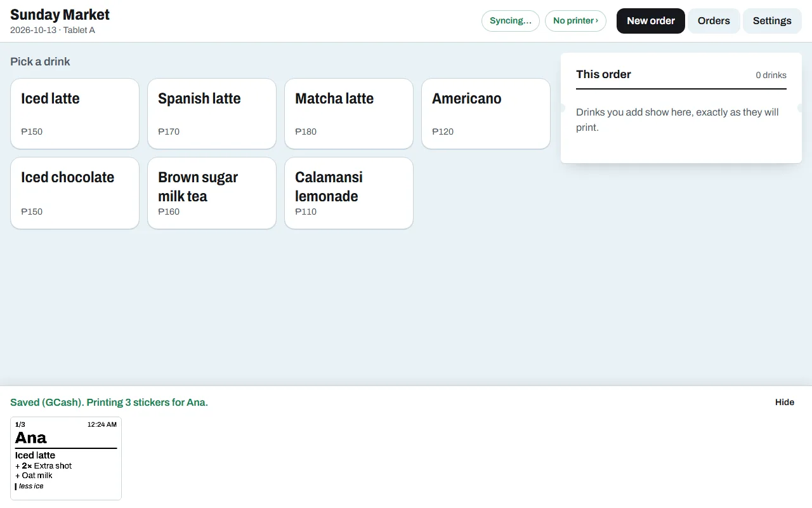Image resolution: width=812 pixels, height=508 pixels.
Task: Click the Syncing… status indicator
Action: pyautogui.click(x=511, y=21)
